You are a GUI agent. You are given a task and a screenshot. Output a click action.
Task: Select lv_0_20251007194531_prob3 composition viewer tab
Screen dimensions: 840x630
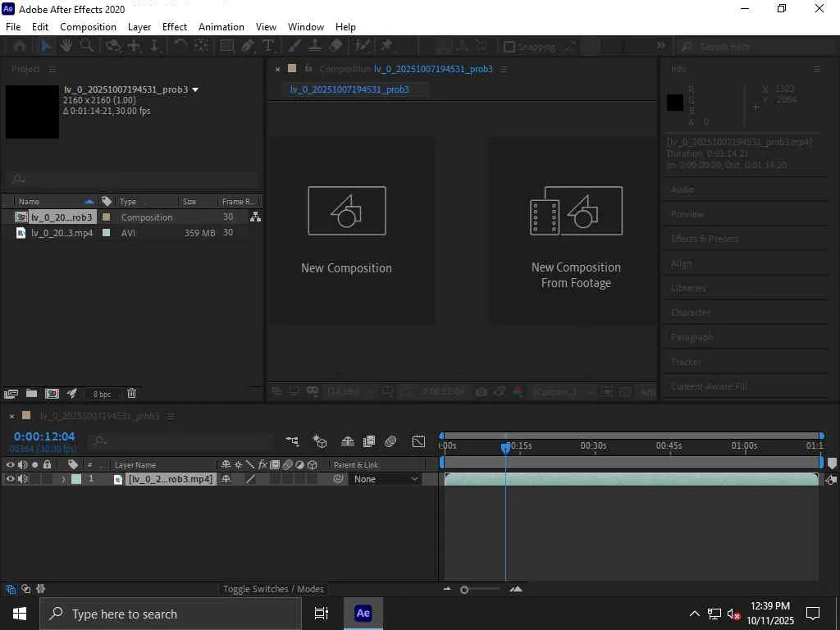point(349,89)
